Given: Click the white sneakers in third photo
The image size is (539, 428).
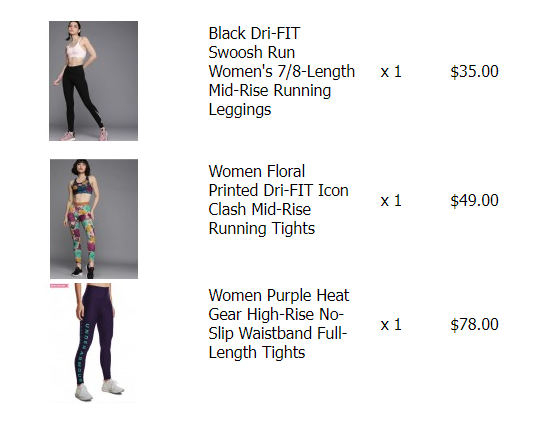Looking at the screenshot, I should click(x=100, y=389).
